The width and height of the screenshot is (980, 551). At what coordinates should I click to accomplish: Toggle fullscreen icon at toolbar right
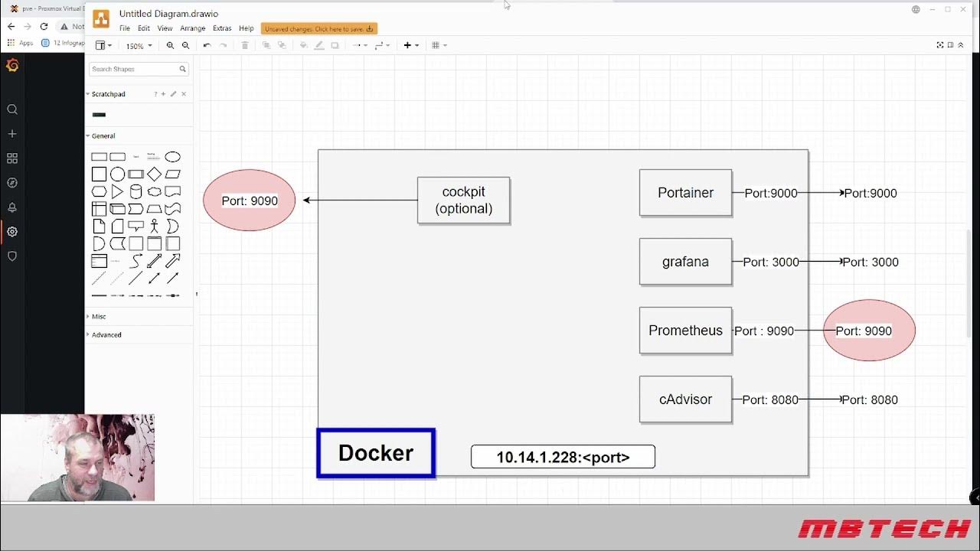(x=940, y=45)
